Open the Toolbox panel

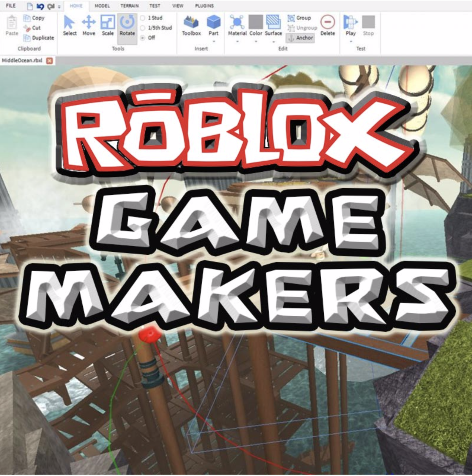click(x=191, y=26)
